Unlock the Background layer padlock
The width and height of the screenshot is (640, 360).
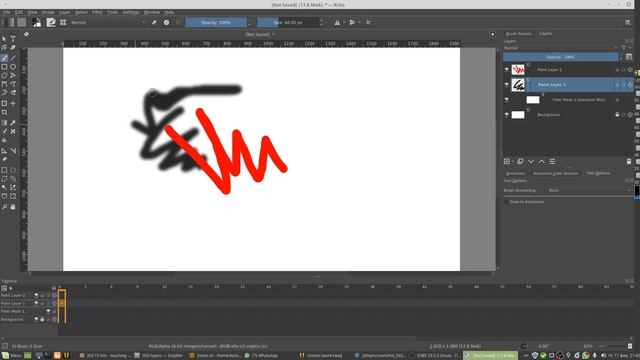point(617,115)
